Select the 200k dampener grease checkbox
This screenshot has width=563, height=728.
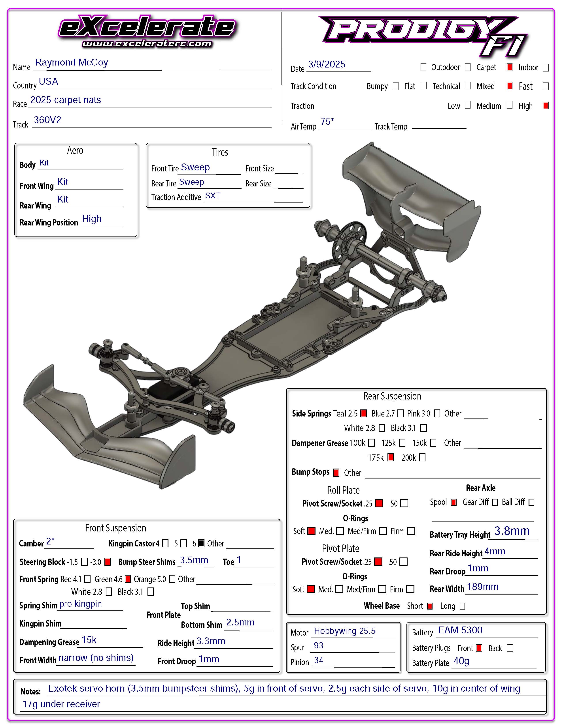click(x=422, y=457)
